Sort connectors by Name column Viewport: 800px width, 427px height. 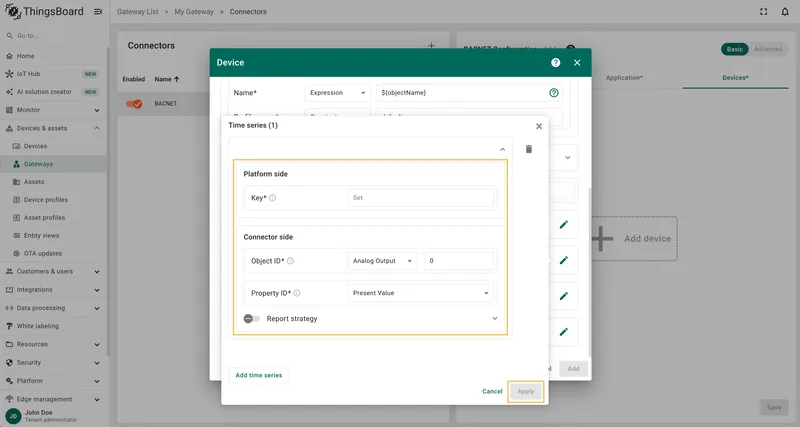pos(167,80)
